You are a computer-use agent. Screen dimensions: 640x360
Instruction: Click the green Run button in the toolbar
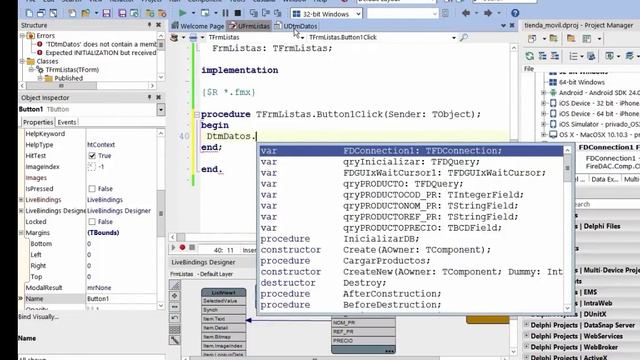point(182,13)
